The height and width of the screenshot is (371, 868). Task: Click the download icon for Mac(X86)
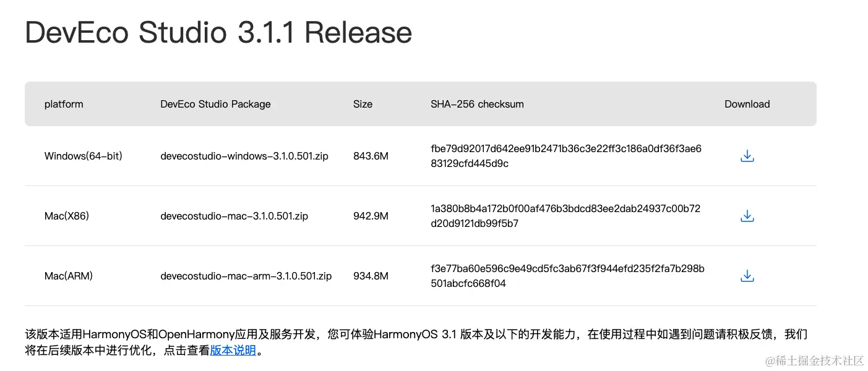tap(747, 216)
